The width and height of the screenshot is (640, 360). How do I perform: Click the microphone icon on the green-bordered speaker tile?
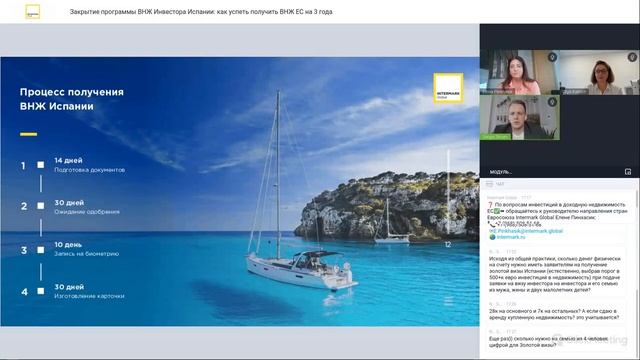(x=552, y=102)
